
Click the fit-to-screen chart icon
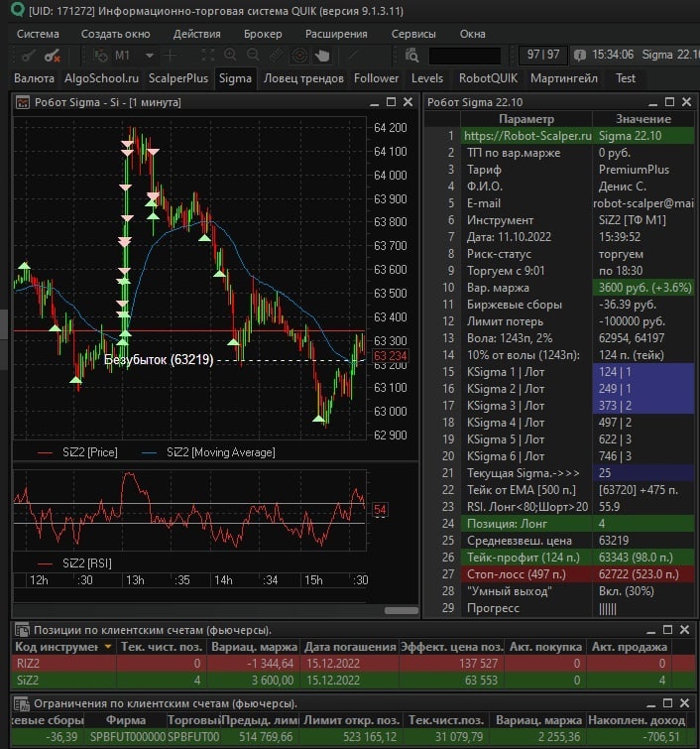tap(207, 56)
